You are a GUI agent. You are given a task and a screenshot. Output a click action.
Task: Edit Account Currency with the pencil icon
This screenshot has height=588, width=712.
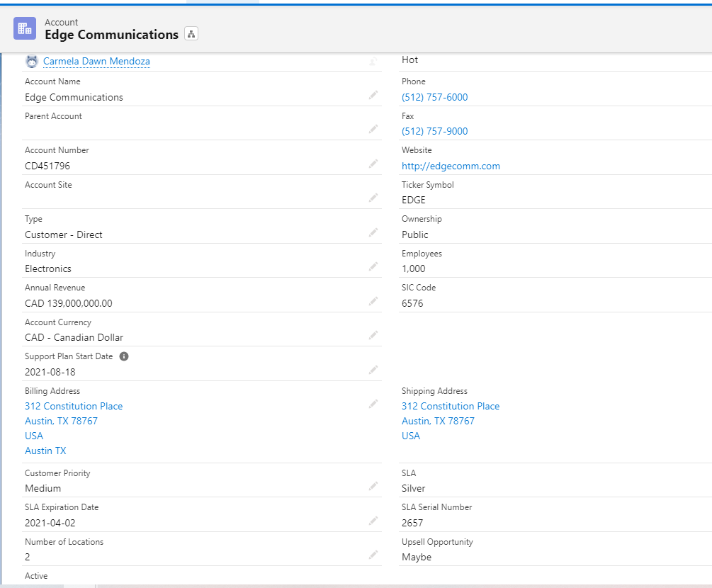373,335
